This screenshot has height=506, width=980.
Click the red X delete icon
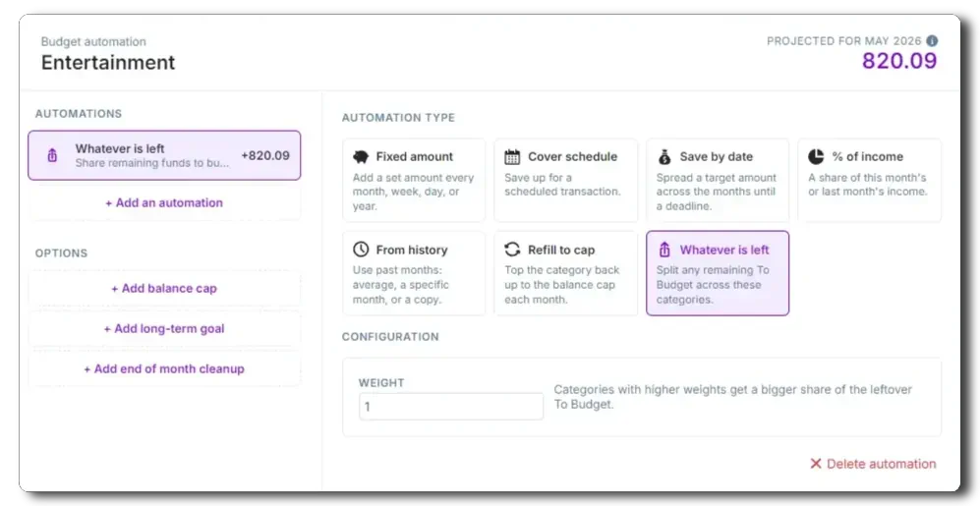[815, 464]
